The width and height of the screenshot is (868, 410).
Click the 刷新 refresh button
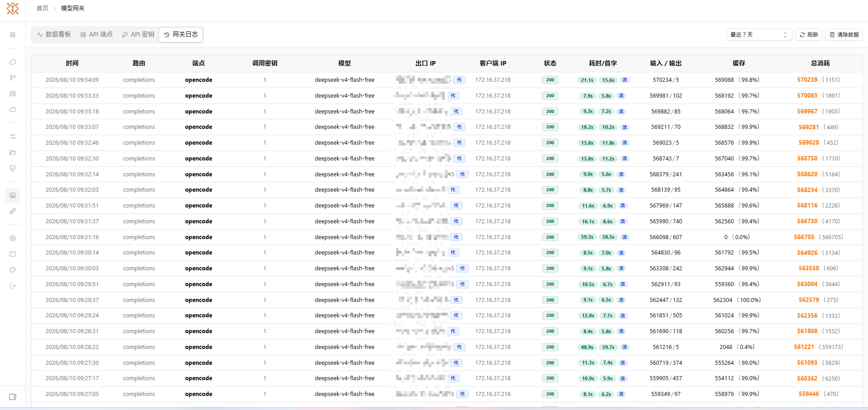click(809, 35)
